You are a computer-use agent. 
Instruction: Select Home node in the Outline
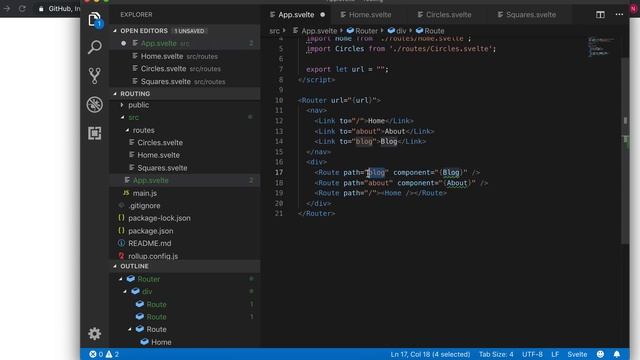pyautogui.click(x=185, y=342)
